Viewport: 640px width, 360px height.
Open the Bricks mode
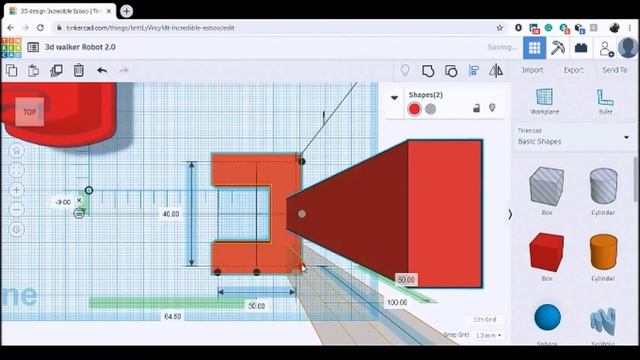click(x=581, y=48)
